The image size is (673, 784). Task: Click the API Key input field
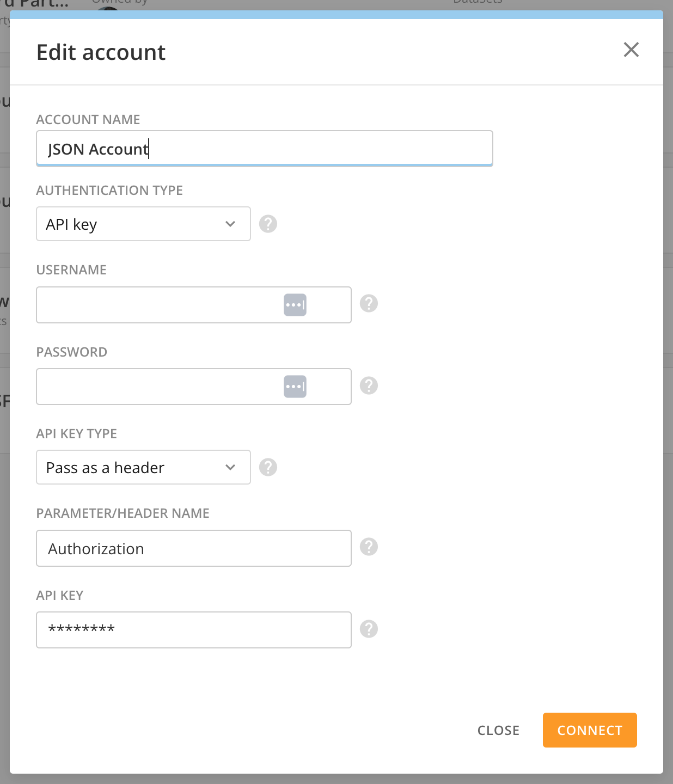coord(194,630)
